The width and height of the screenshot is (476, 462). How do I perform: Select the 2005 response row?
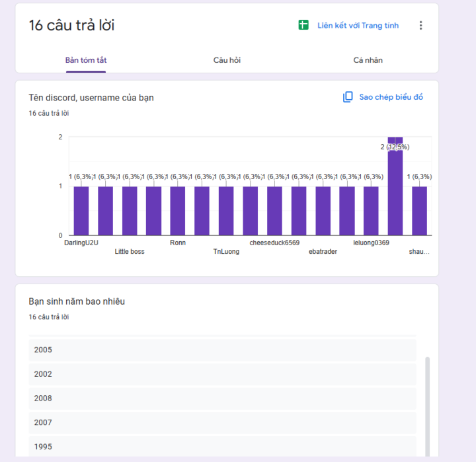pos(223,350)
